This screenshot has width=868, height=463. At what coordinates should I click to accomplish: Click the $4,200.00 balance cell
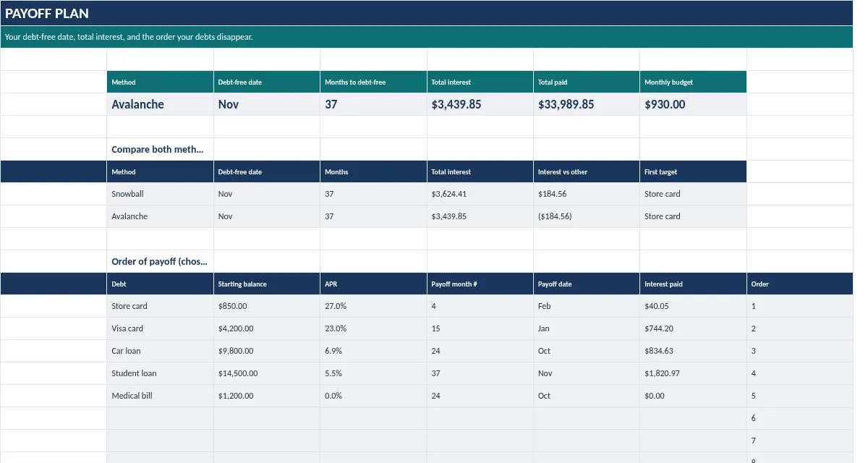pos(266,328)
